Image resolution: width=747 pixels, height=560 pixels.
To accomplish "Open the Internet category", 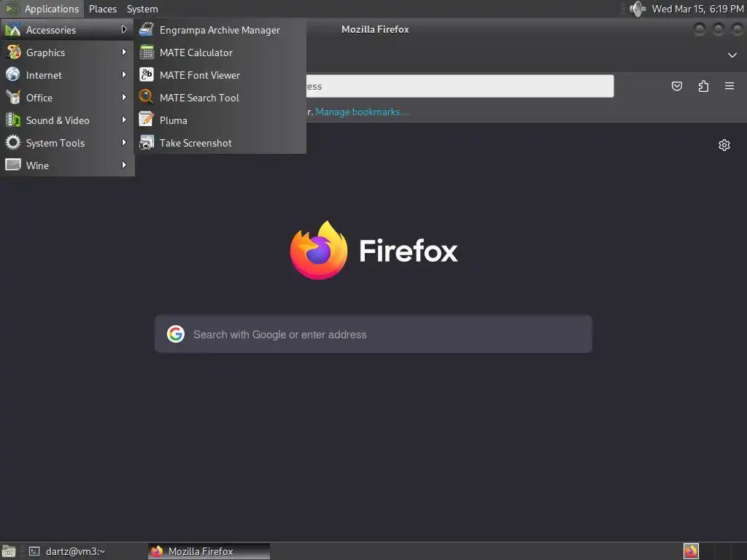I will [67, 75].
